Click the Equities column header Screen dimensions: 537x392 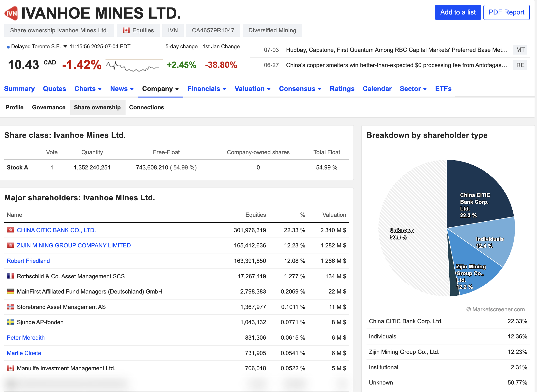coord(255,215)
